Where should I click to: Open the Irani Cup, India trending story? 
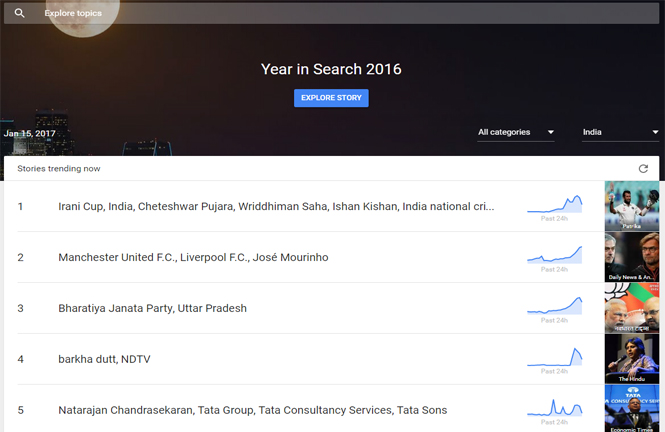click(x=276, y=206)
